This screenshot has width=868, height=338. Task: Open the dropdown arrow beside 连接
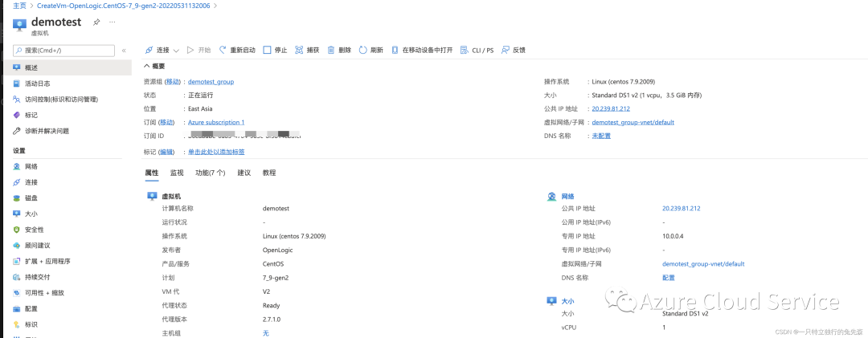176,51
